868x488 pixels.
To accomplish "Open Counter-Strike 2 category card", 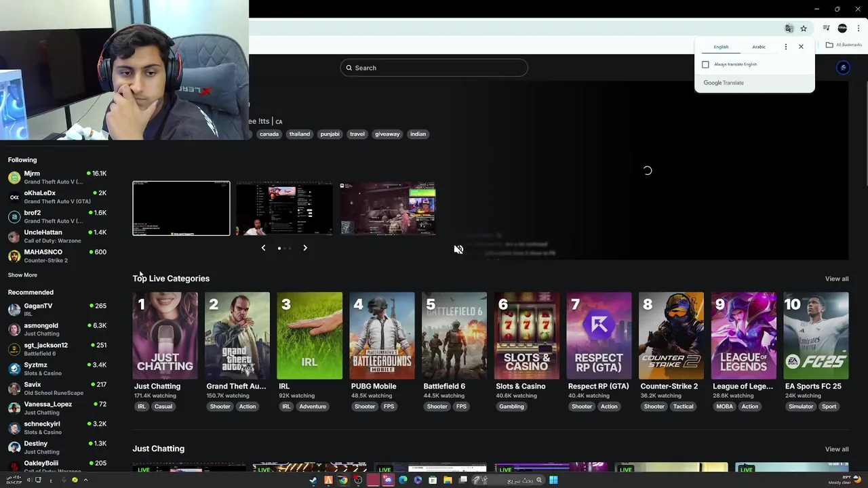I will 671,335.
